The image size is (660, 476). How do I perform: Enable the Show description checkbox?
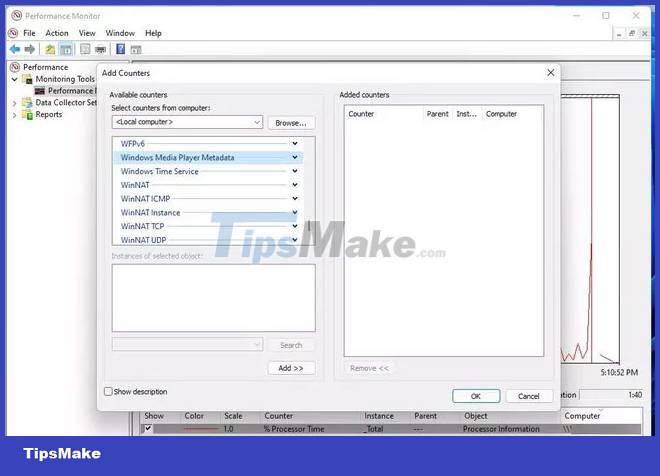coord(108,391)
